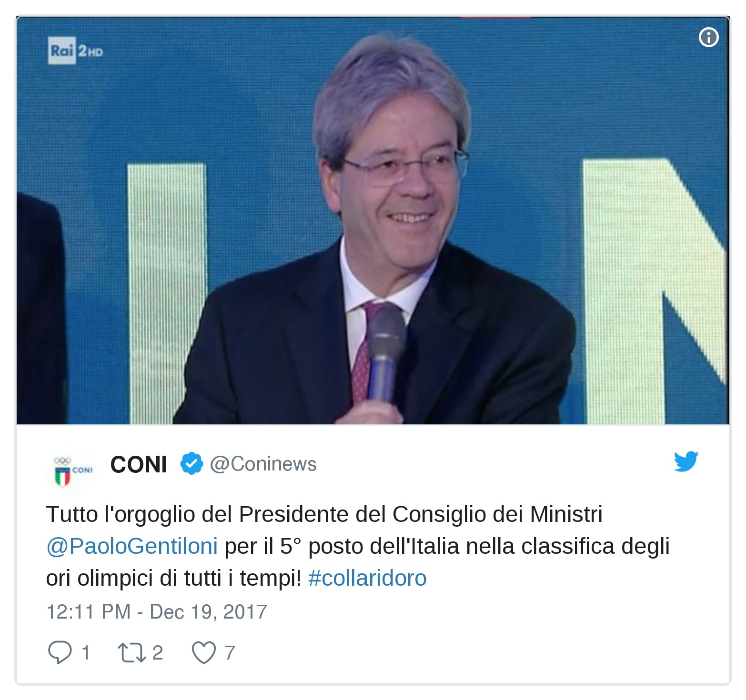Click the reply speech bubble icon

(60, 652)
